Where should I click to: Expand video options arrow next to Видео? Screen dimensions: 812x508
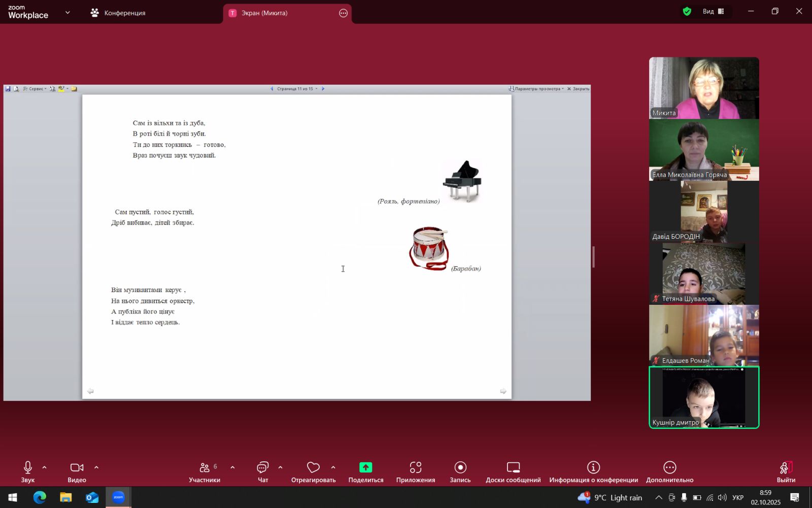[x=96, y=467]
